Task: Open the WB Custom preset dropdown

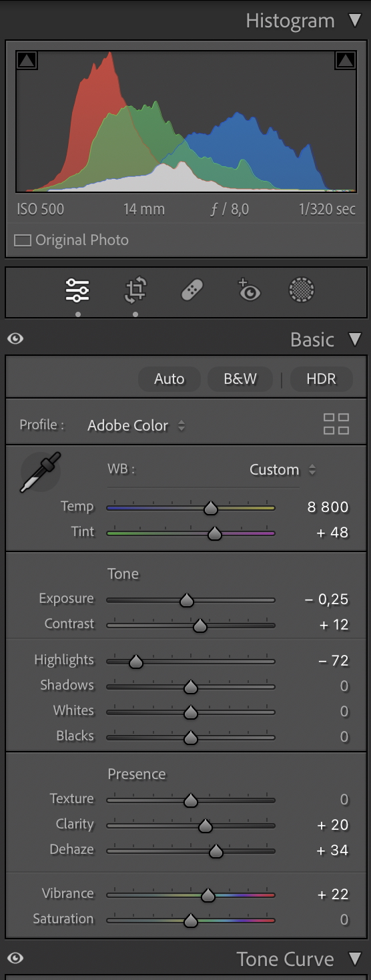Action: tap(282, 469)
